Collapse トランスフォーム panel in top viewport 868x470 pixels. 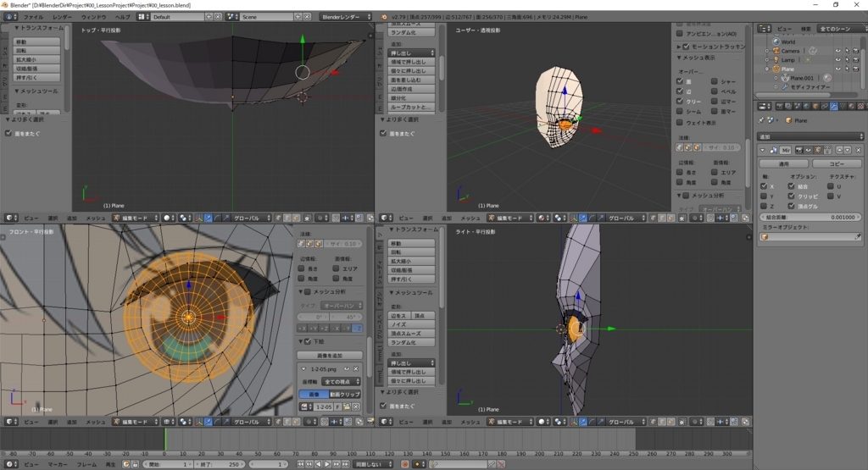[x=17, y=28]
